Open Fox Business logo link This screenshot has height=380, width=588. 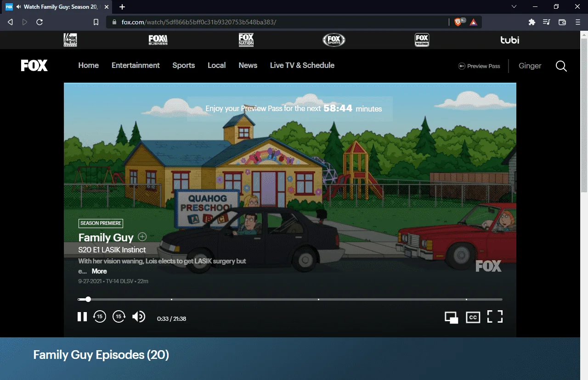tap(158, 40)
